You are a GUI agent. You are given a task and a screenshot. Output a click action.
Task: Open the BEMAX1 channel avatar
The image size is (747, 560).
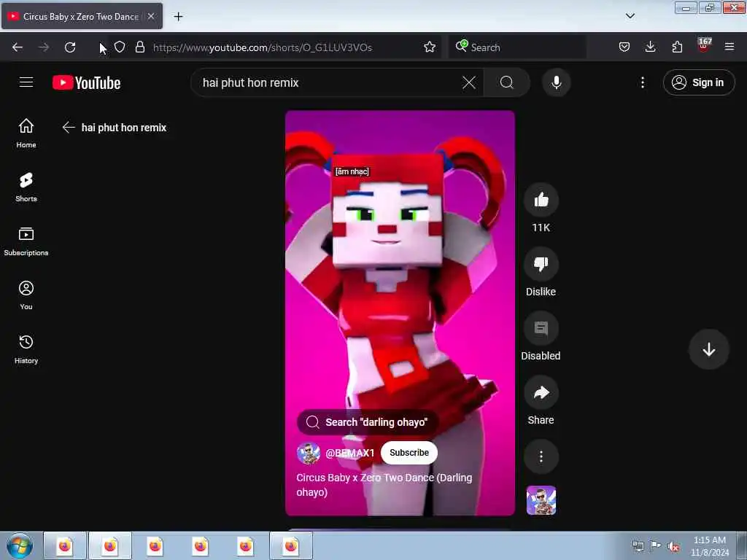coord(309,453)
